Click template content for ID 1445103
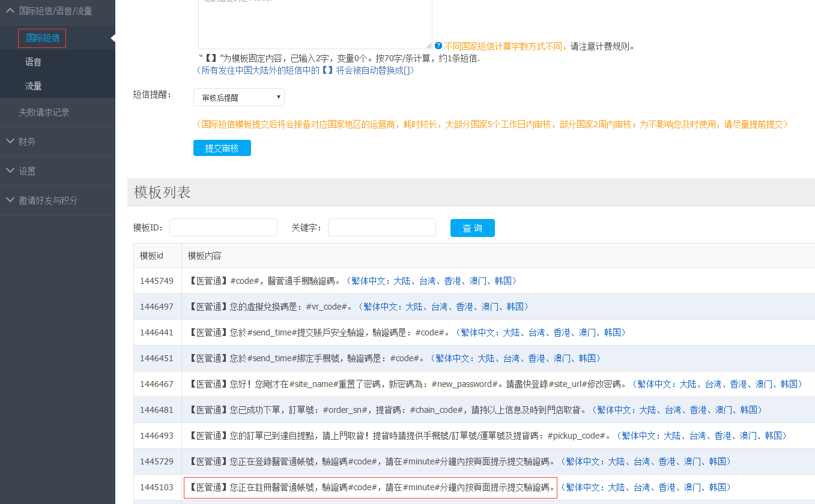Screen dimensions: 815x504 point(370,487)
